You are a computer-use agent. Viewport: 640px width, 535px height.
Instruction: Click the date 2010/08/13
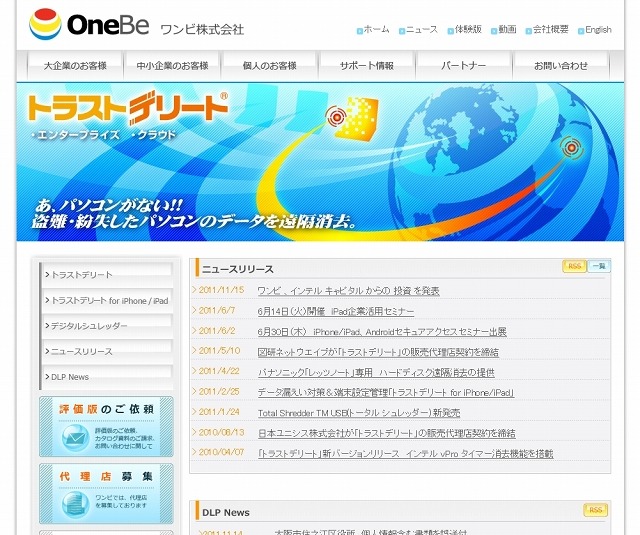(221, 432)
